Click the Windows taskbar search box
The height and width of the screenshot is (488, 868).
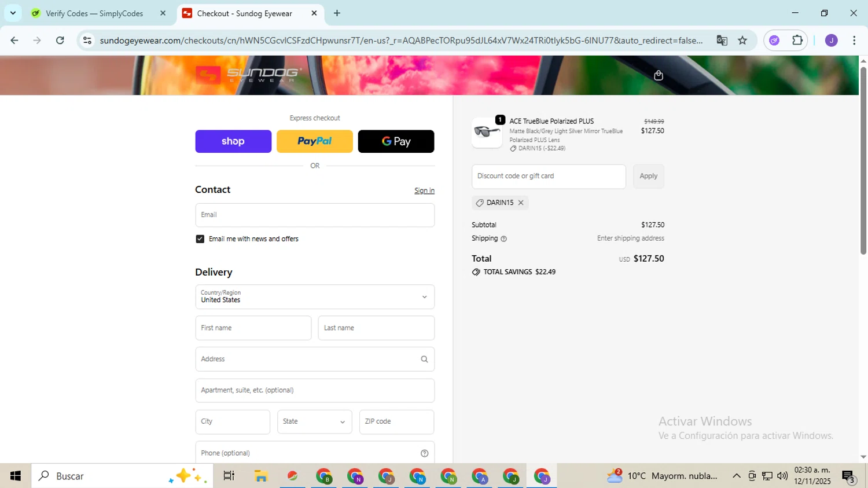click(x=122, y=476)
